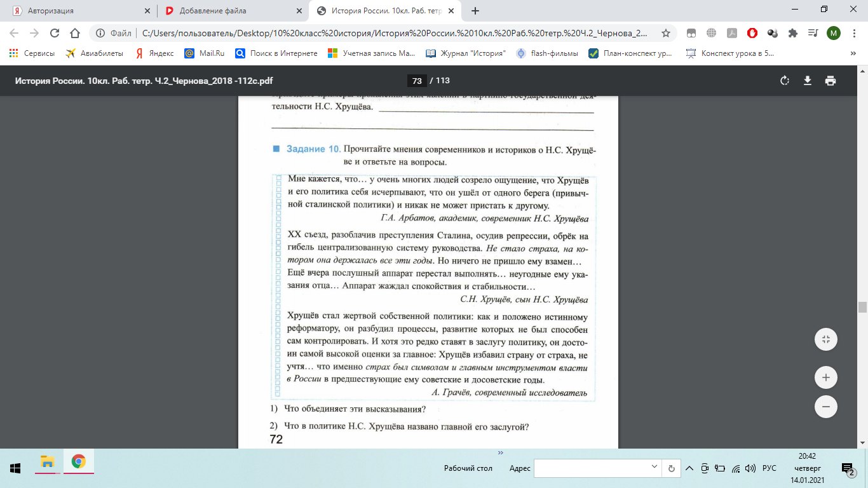Toggle fit-to-page view in the PDF viewer

pos(826,339)
